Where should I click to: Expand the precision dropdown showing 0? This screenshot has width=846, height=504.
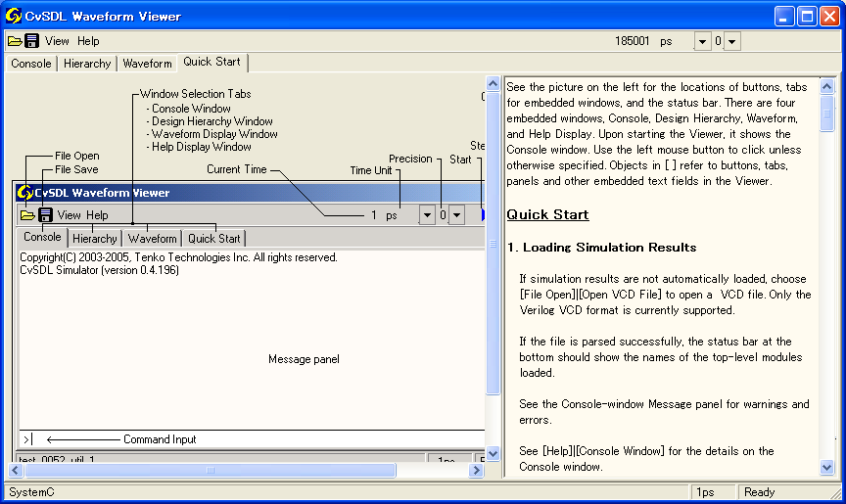point(732,41)
